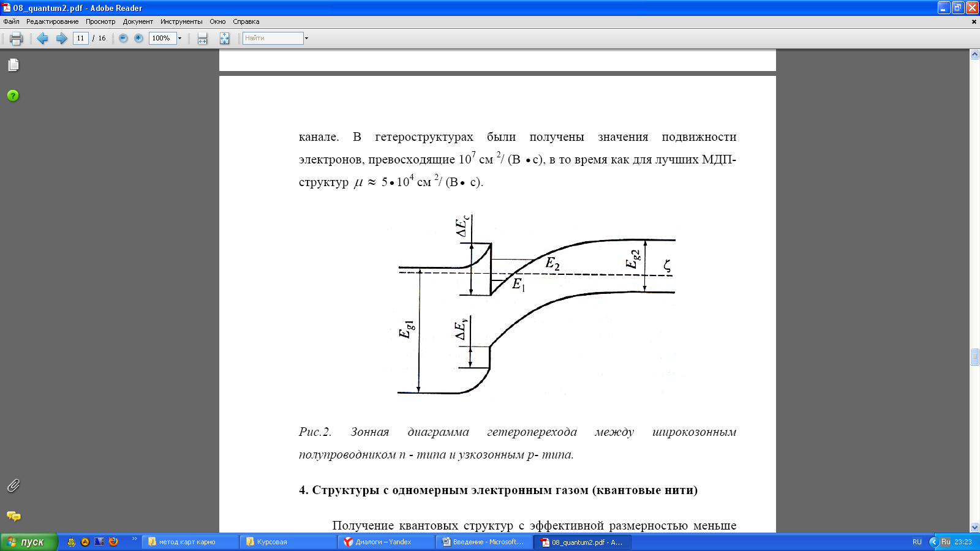980x551 pixels.
Task: Open the Pages panel in left sidebar
Action: pos(13,65)
